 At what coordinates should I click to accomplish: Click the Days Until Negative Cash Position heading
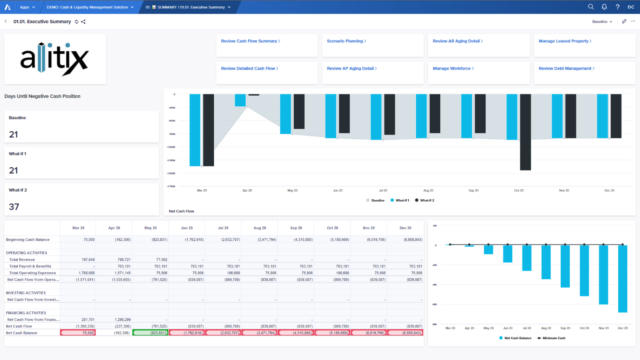pos(42,96)
